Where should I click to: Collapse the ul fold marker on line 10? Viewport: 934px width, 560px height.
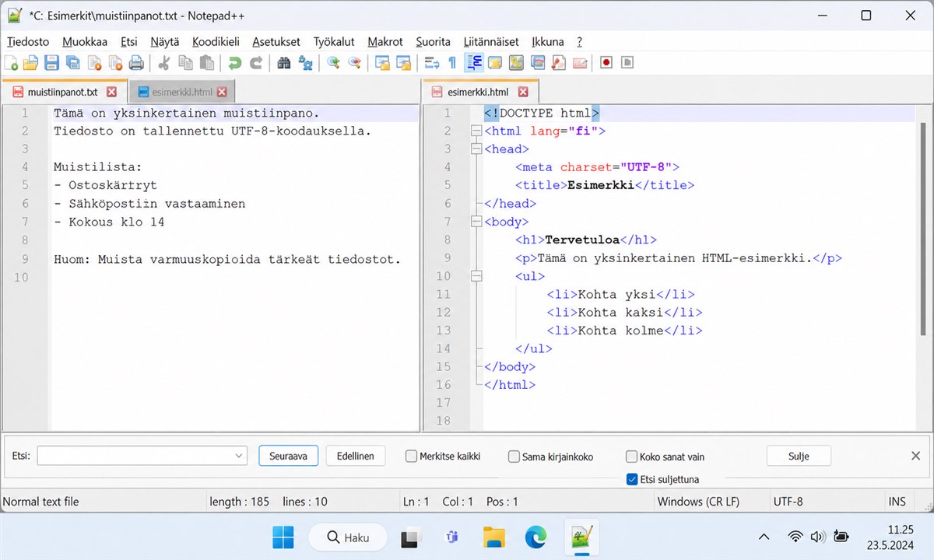point(476,276)
